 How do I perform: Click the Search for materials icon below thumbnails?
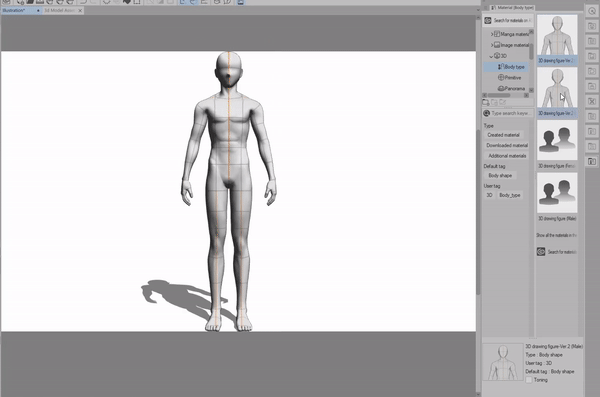[541, 252]
